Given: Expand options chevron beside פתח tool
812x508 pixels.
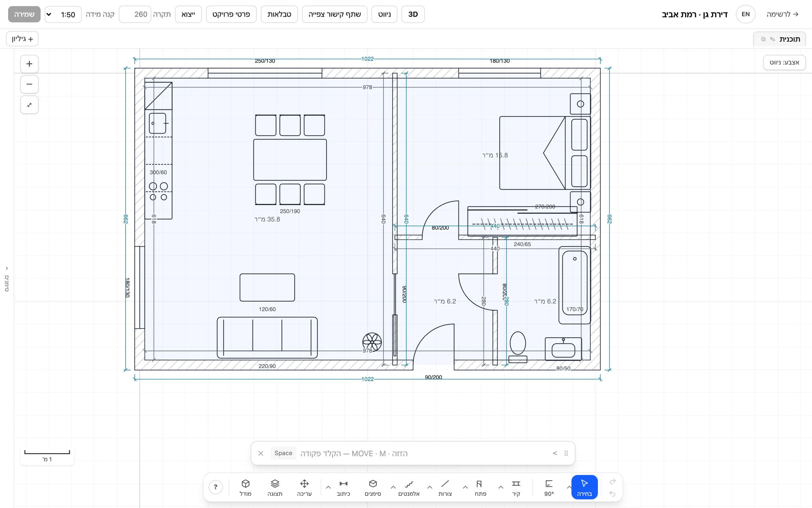Looking at the screenshot, I should [x=465, y=487].
